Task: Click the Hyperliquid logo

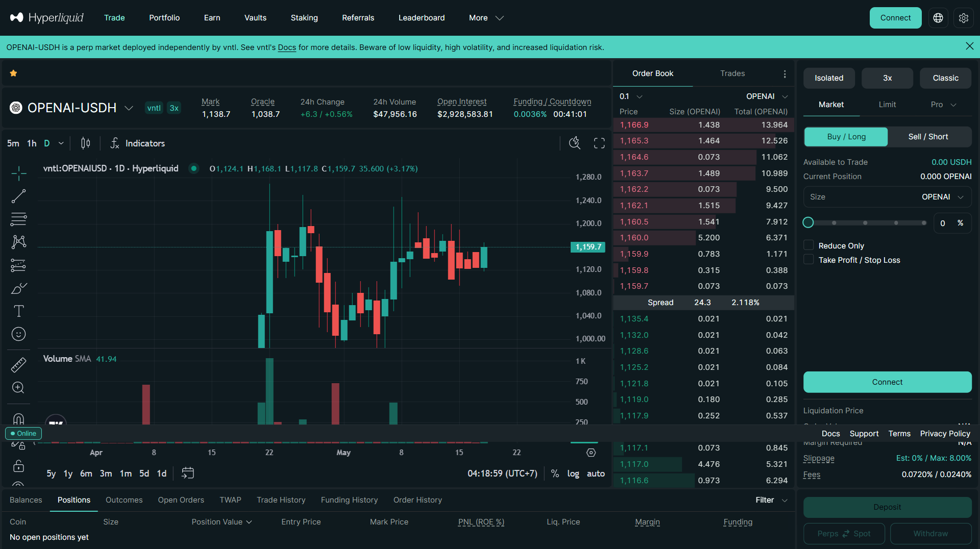Action: click(x=46, y=18)
